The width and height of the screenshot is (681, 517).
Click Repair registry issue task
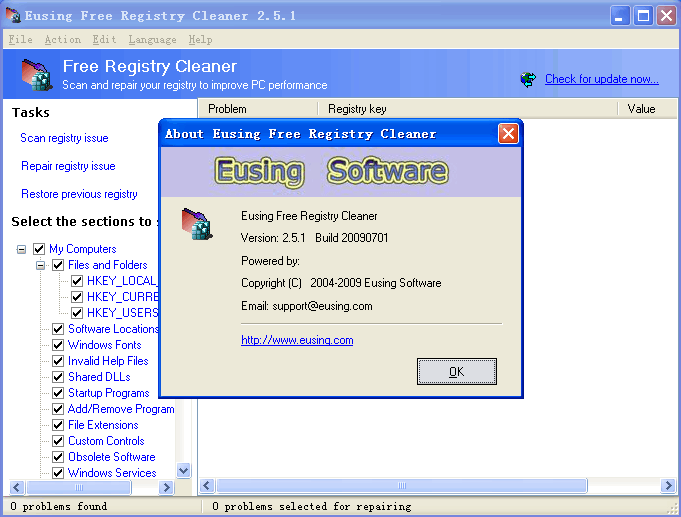68,166
